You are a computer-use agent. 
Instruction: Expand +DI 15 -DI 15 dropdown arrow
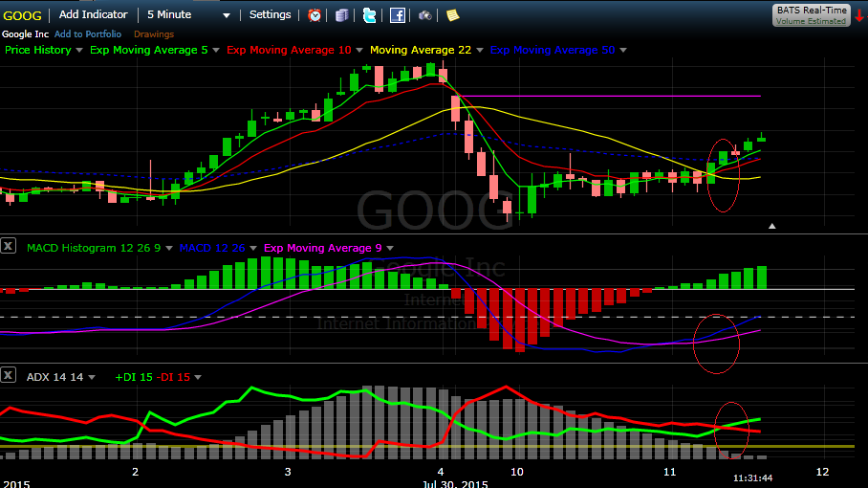click(x=198, y=377)
